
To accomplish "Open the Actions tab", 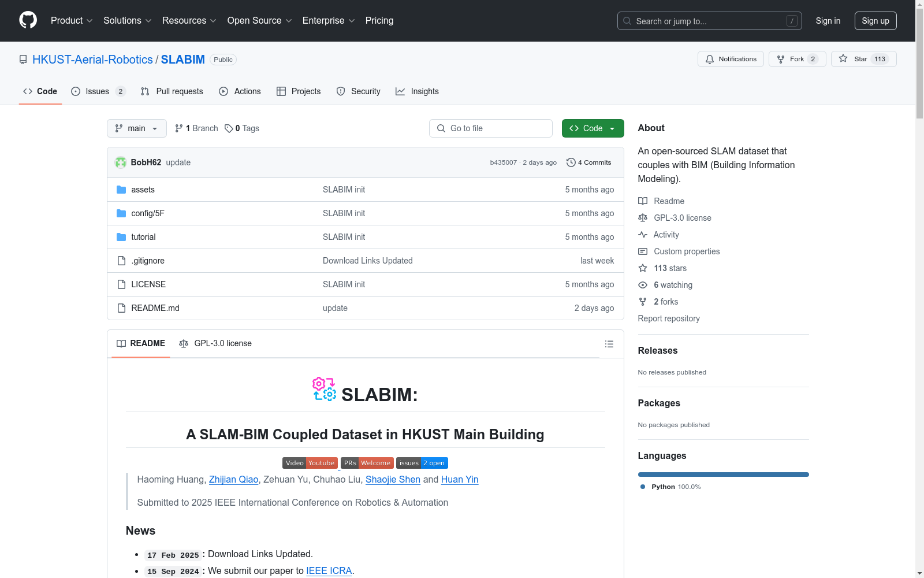I will pos(240,91).
